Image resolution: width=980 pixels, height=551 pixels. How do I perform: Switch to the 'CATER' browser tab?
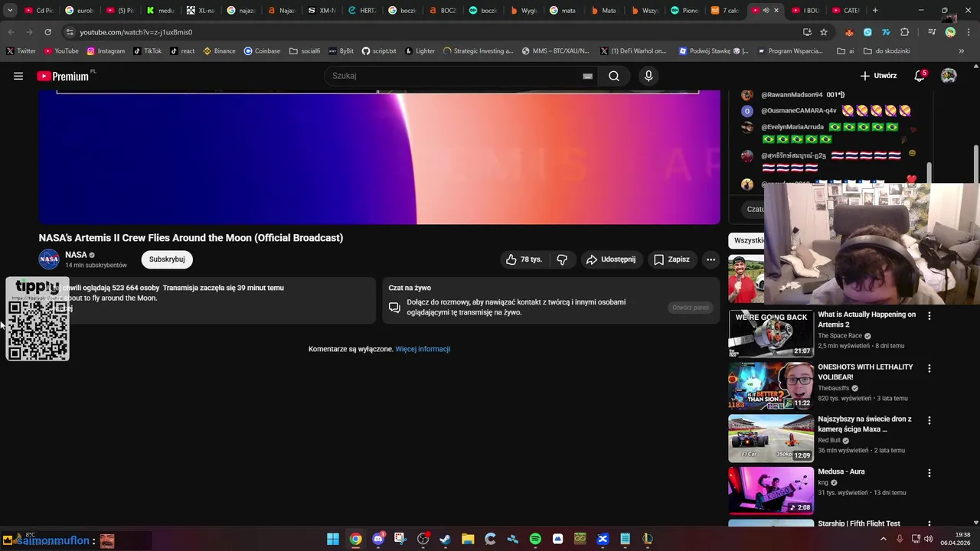(845, 10)
